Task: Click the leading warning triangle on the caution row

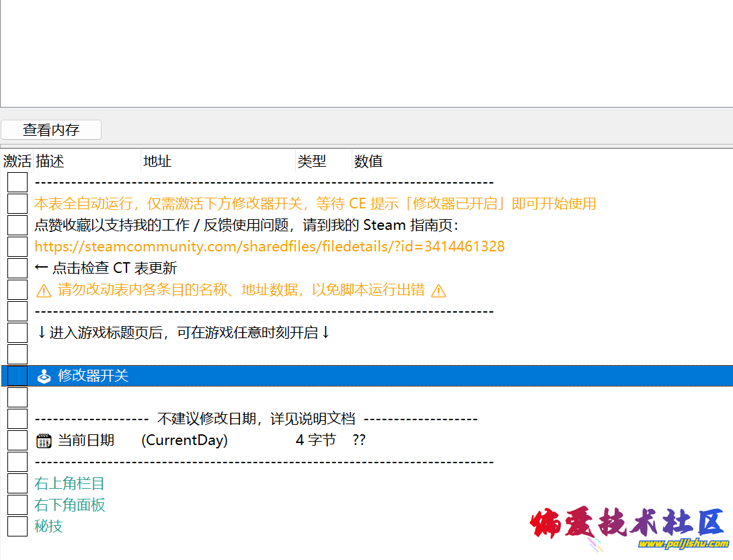Action: (x=44, y=289)
